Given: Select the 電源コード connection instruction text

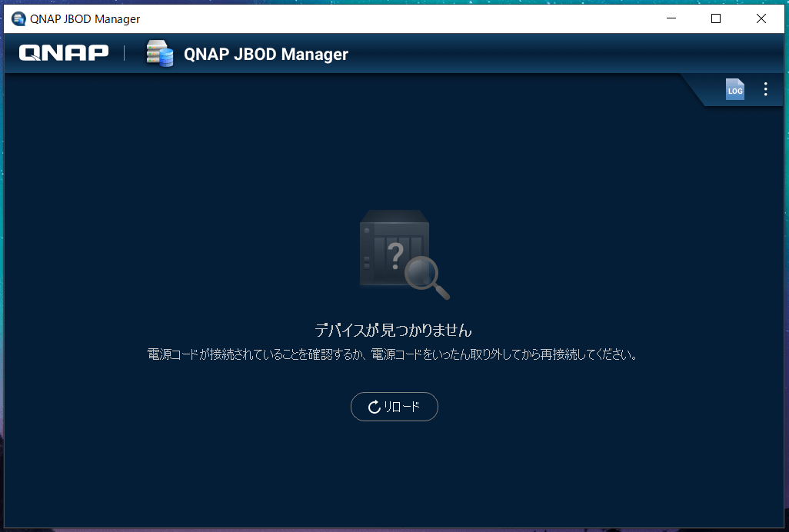Looking at the screenshot, I should click(393, 354).
